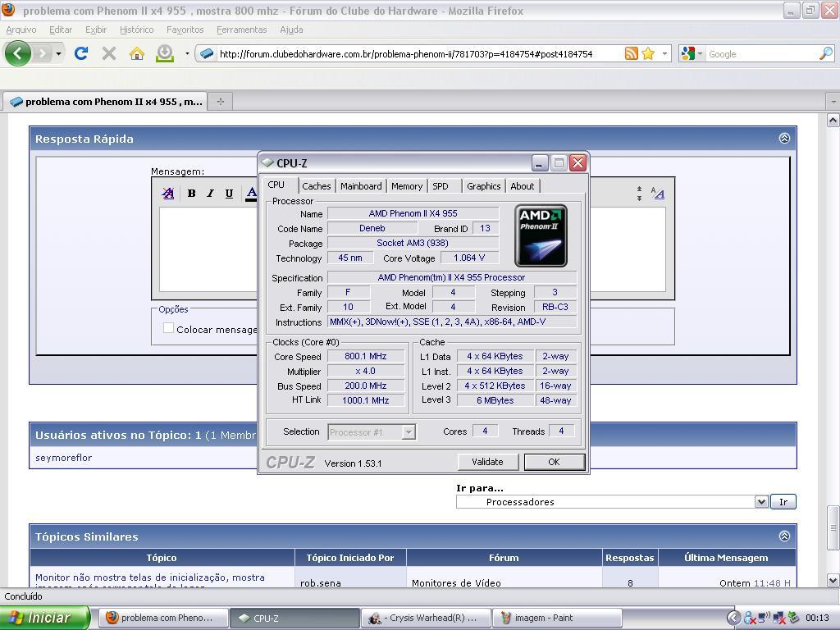Viewport: 840px width, 630px height.
Task: Open the seymoreflor user profile link
Action: tap(64, 458)
